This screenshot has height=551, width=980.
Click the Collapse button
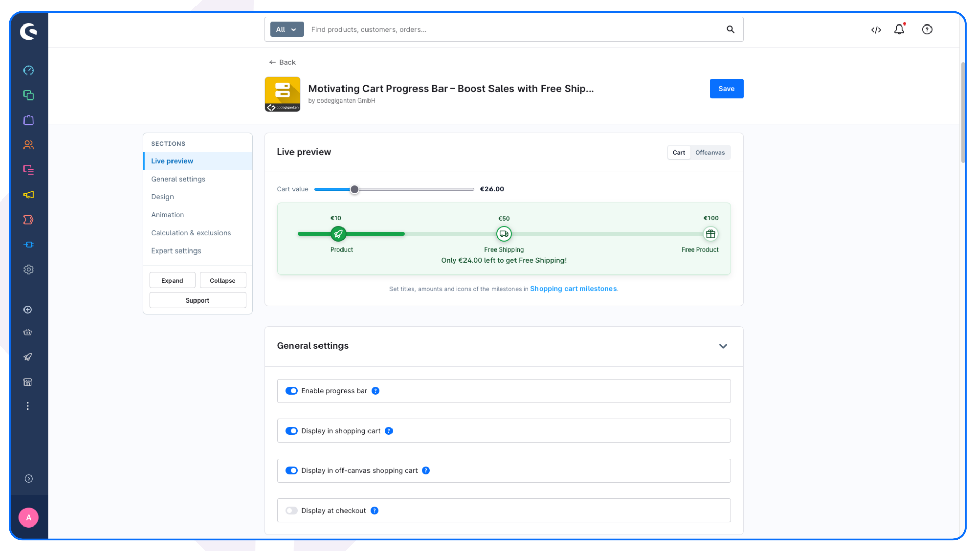[223, 281]
